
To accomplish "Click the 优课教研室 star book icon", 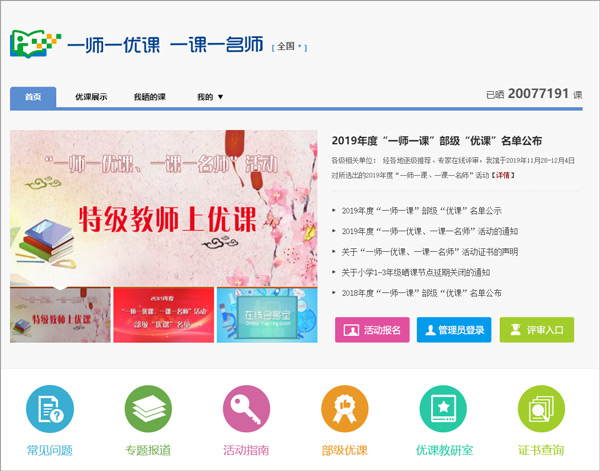I will click(x=443, y=409).
